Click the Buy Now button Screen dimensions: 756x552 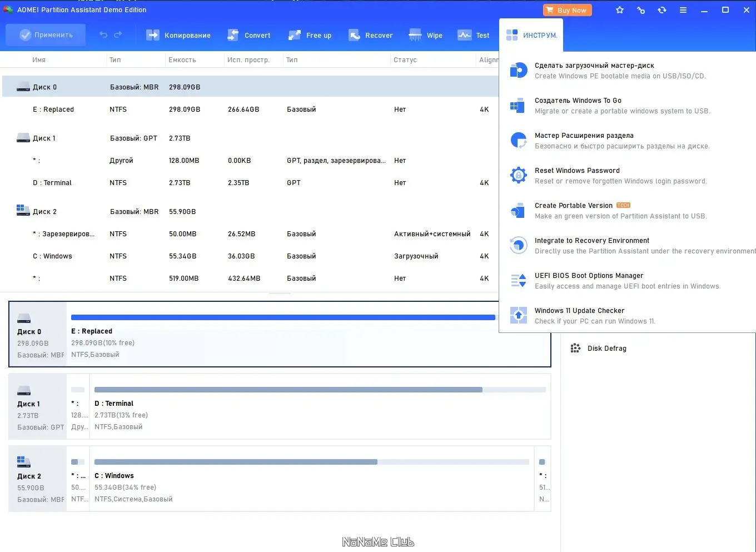coord(568,10)
